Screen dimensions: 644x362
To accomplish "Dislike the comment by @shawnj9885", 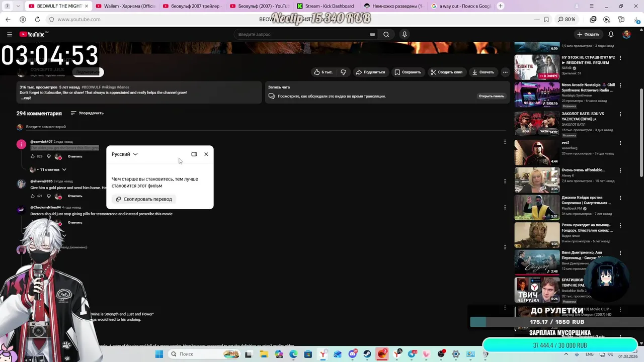I will point(49,196).
